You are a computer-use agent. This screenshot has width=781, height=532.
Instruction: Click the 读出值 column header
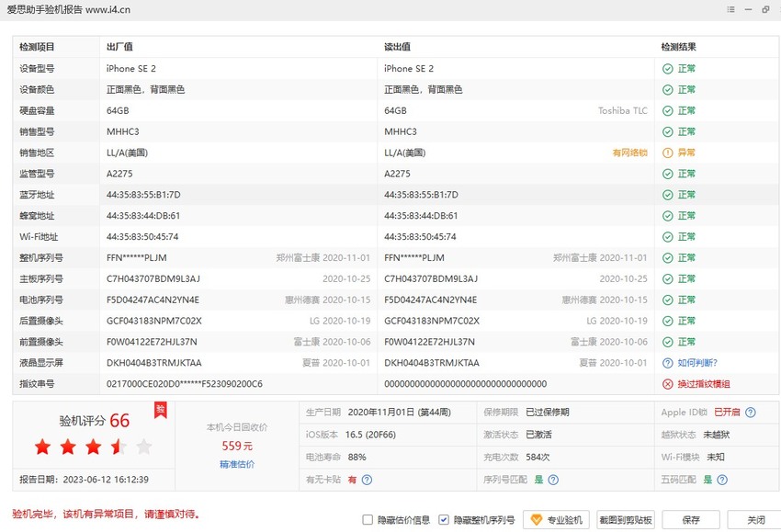[397, 47]
